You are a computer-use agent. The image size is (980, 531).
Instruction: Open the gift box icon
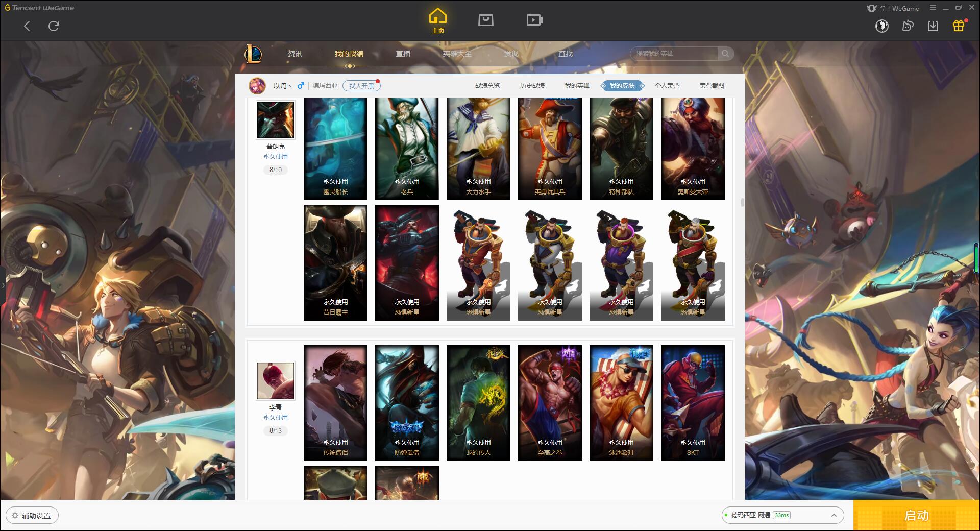click(959, 26)
